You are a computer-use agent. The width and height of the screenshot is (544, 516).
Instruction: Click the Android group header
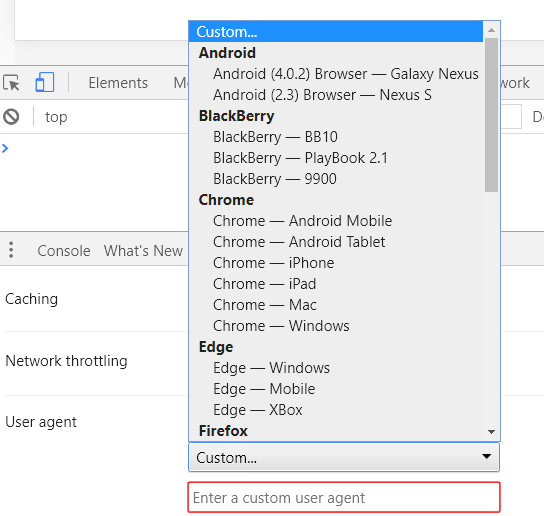click(227, 53)
